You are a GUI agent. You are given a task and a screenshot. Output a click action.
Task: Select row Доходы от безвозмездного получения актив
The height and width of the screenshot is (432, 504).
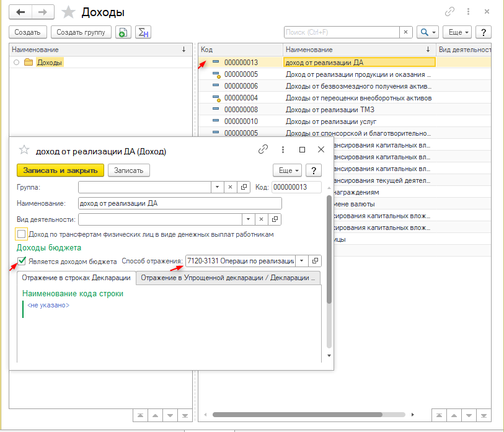pyautogui.click(x=345, y=86)
